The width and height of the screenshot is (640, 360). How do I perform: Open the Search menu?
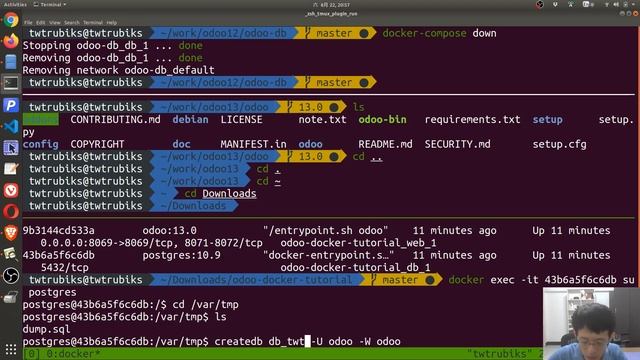tap(71, 23)
